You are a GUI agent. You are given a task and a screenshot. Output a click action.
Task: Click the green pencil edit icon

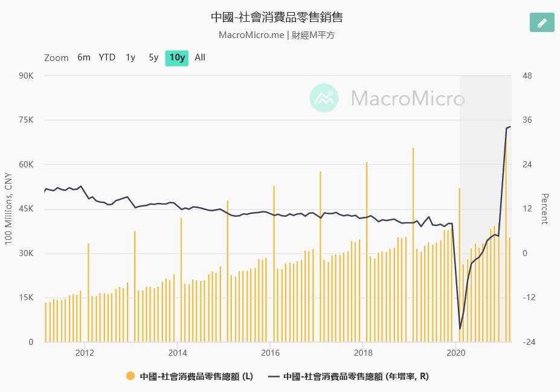coord(542,22)
